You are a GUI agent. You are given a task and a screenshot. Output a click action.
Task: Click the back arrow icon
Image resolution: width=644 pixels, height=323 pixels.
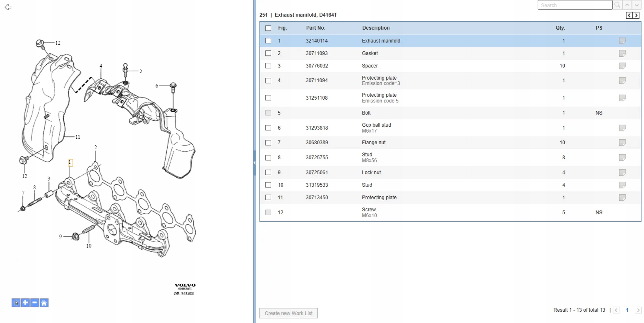[x=8, y=7]
